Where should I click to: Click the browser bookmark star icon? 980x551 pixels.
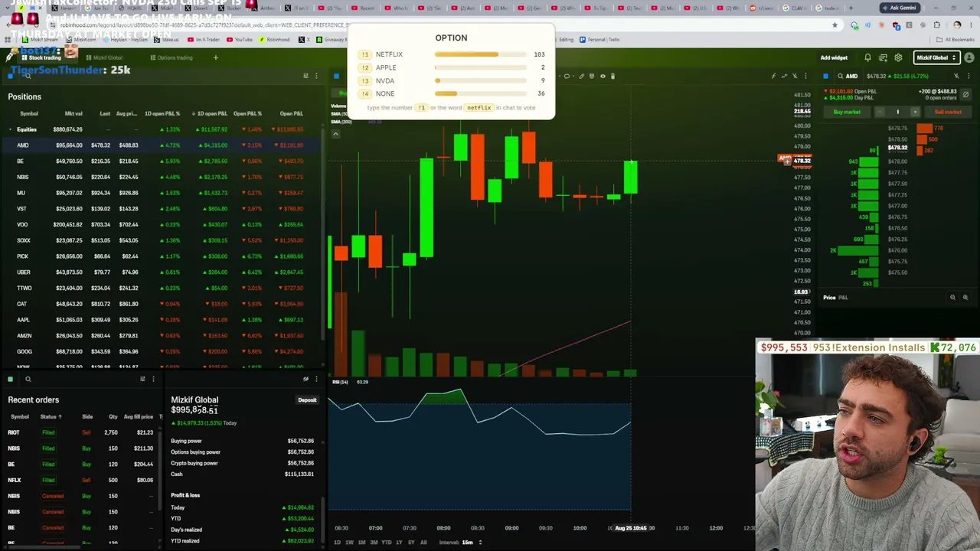point(835,25)
